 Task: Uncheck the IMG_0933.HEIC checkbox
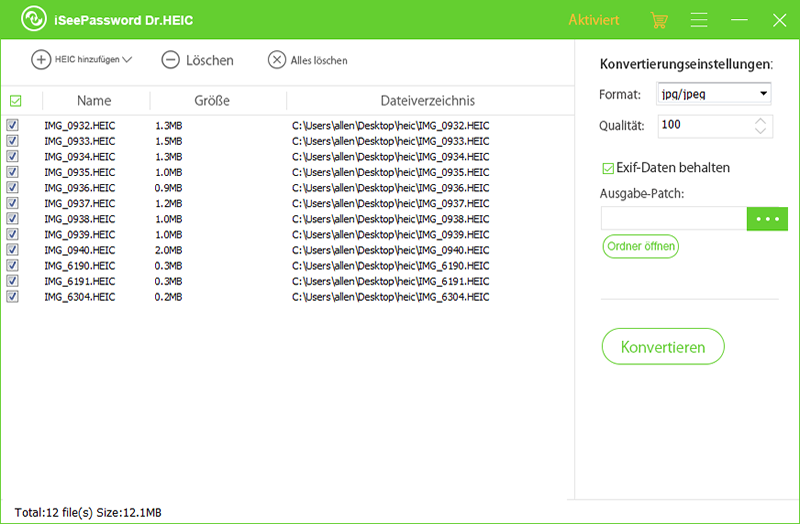point(12,141)
